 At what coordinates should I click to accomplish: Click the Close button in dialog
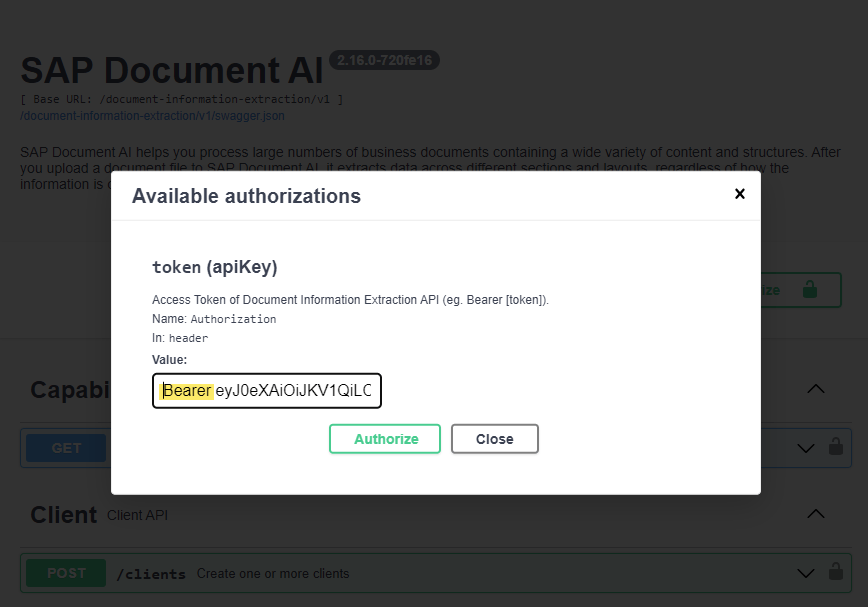pos(494,439)
